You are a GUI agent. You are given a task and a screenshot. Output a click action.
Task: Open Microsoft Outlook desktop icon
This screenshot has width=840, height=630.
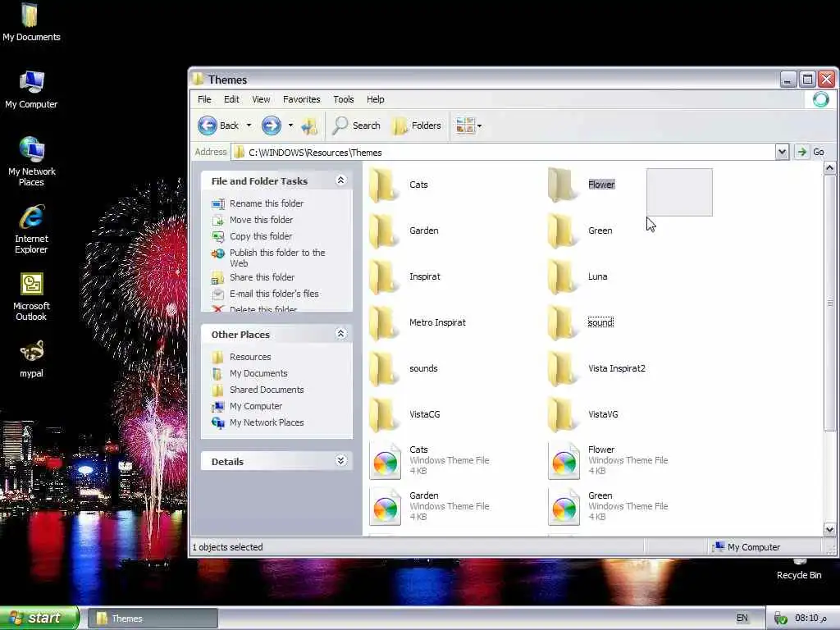[x=31, y=297]
